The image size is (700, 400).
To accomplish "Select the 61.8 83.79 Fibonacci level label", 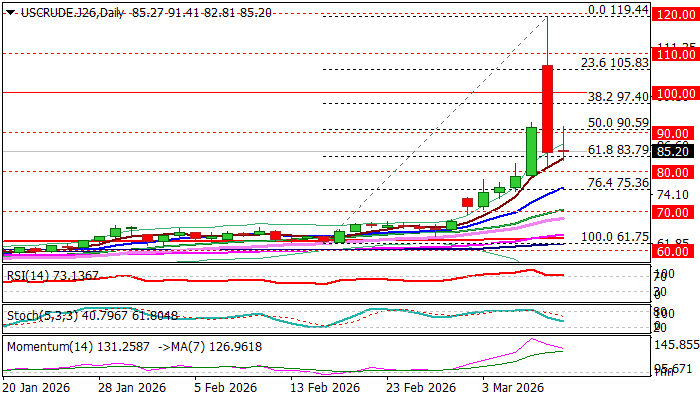I will tap(618, 149).
